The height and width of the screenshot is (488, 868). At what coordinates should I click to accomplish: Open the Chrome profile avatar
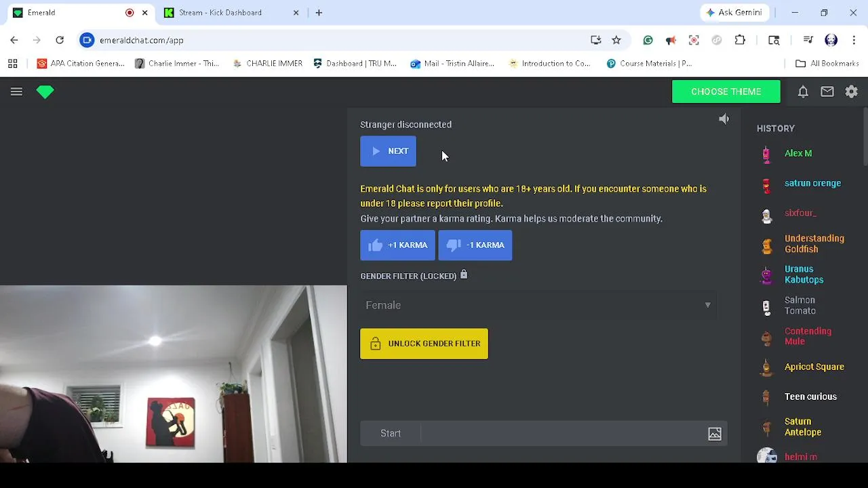coord(831,40)
